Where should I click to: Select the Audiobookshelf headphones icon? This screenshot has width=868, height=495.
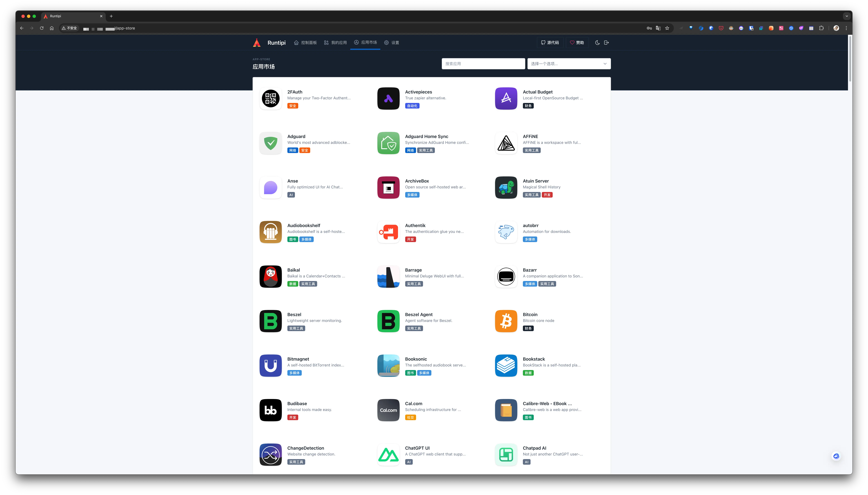coord(271,232)
